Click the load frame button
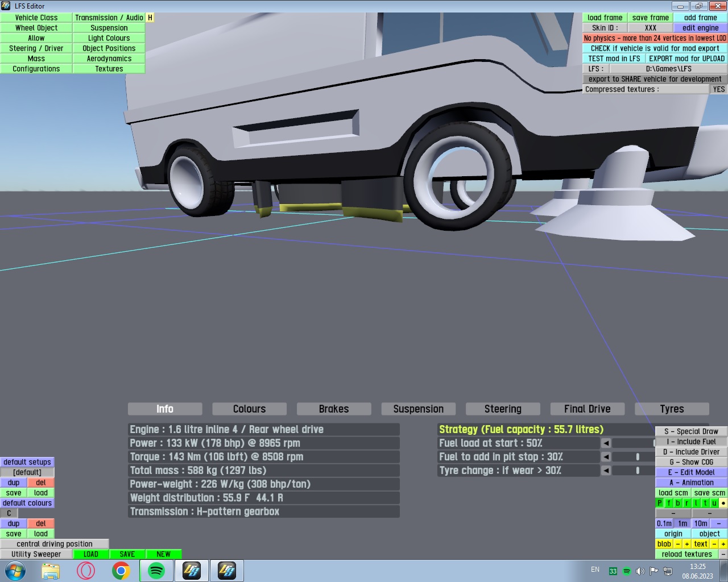The image size is (728, 582). [x=605, y=18]
